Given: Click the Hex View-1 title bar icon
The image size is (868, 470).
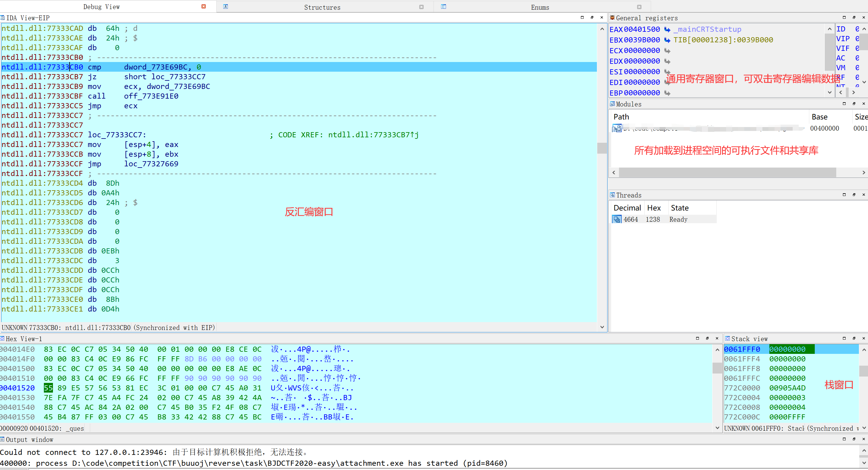Looking at the screenshot, I should [3, 339].
